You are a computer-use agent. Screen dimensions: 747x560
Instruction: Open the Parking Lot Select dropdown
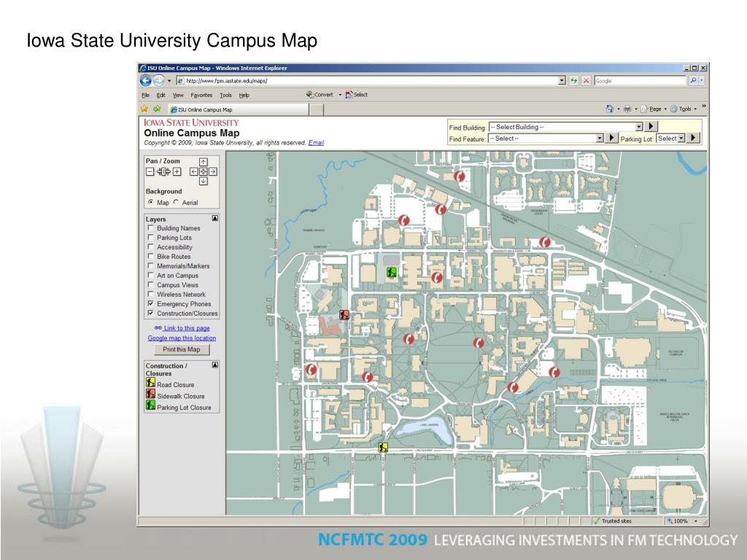pyautogui.click(x=671, y=138)
